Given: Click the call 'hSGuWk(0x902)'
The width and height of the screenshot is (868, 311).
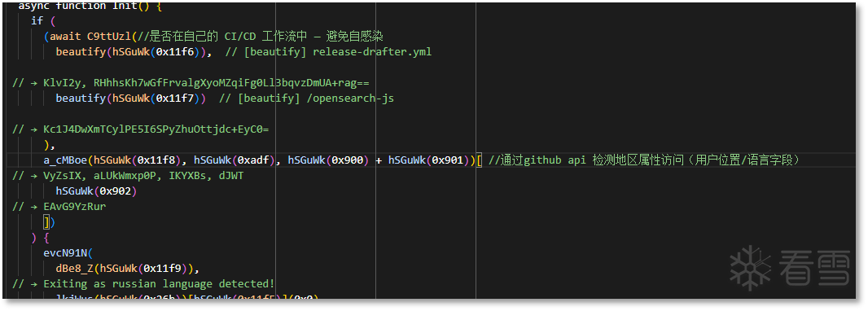Looking at the screenshot, I should point(96,191).
